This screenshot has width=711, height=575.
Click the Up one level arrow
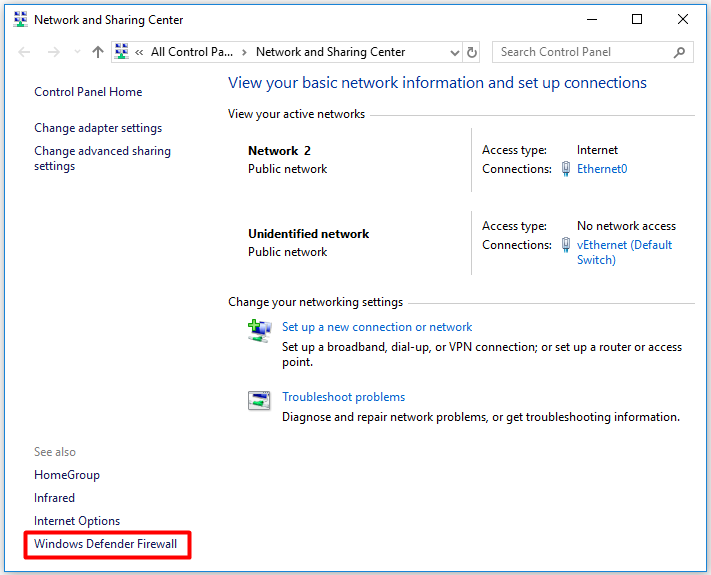click(x=97, y=52)
